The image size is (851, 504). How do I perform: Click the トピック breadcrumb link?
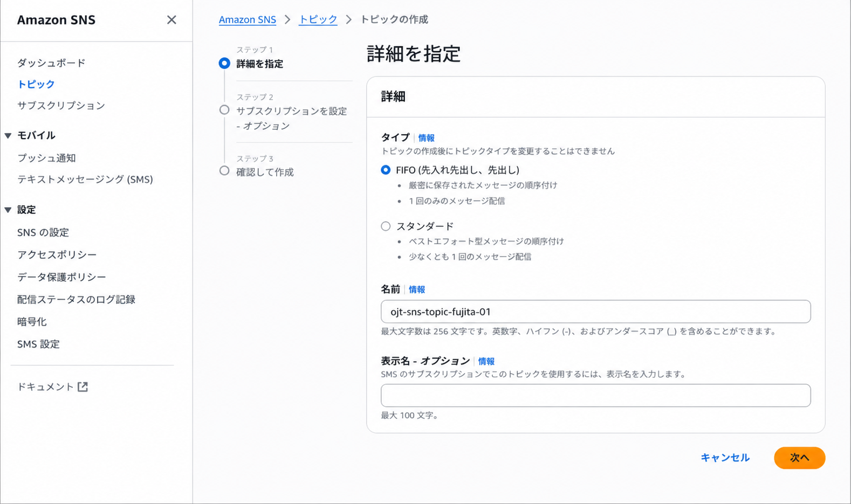pyautogui.click(x=318, y=20)
